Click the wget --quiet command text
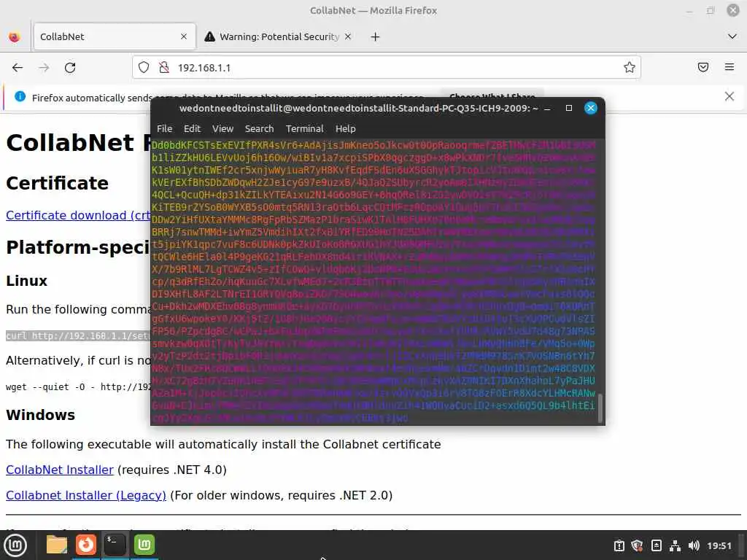Image resolution: width=747 pixels, height=560 pixels. (x=79, y=386)
